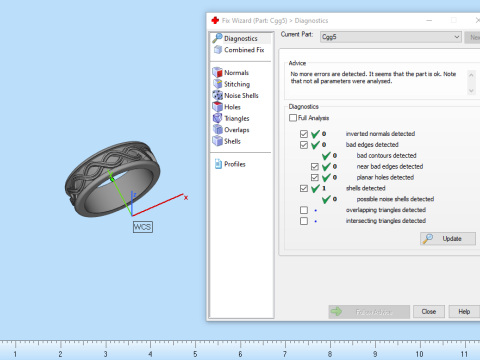
Task: Open the Combined Fix page
Action: [x=244, y=50]
